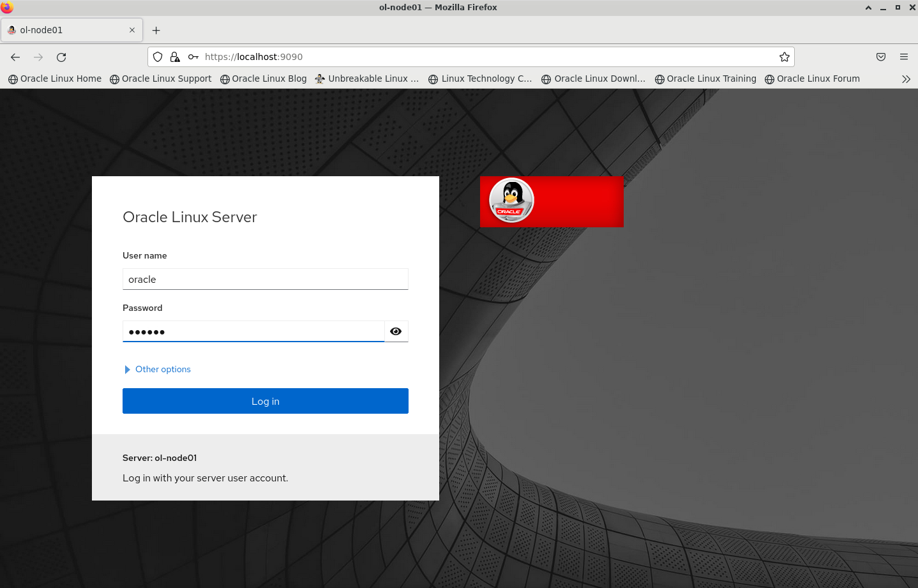The width and height of the screenshot is (918, 588).
Task: Open the Unbreakable Linux bookmark
Action: click(x=367, y=79)
